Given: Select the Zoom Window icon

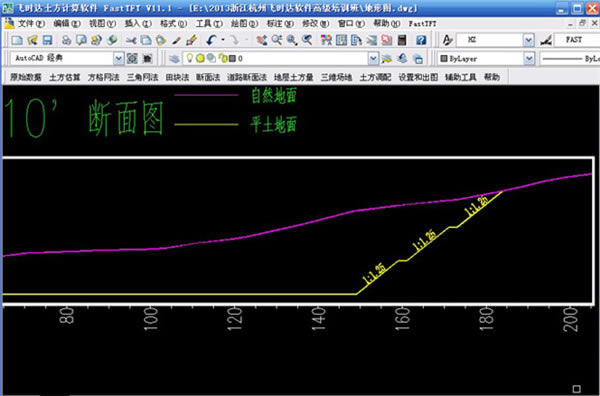Looking at the screenshot, I should point(292,40).
